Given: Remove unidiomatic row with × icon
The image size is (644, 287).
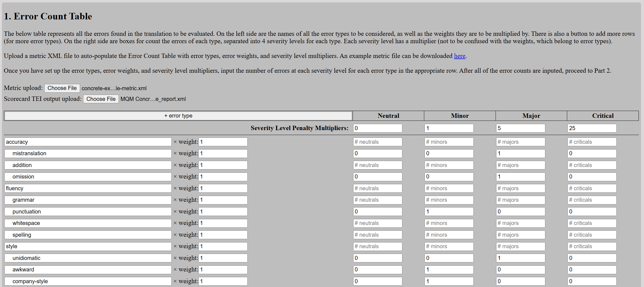Looking at the screenshot, I should 175,258.
